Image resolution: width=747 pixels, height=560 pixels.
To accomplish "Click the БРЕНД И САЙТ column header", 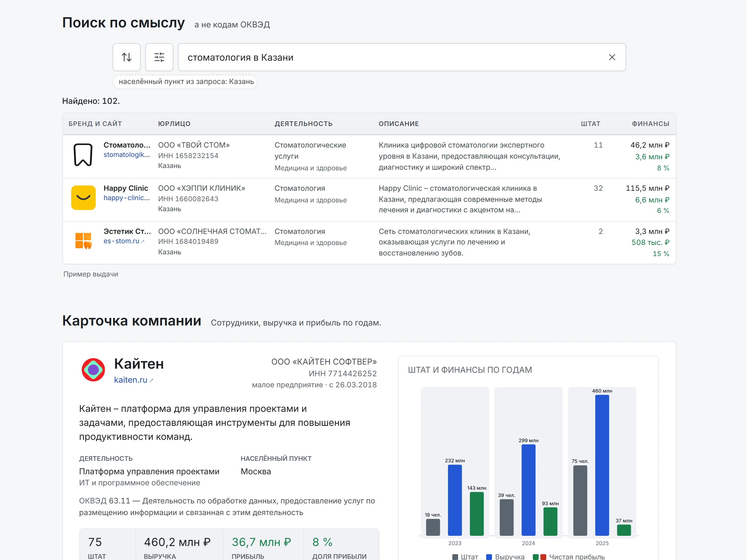I will 95,124.
